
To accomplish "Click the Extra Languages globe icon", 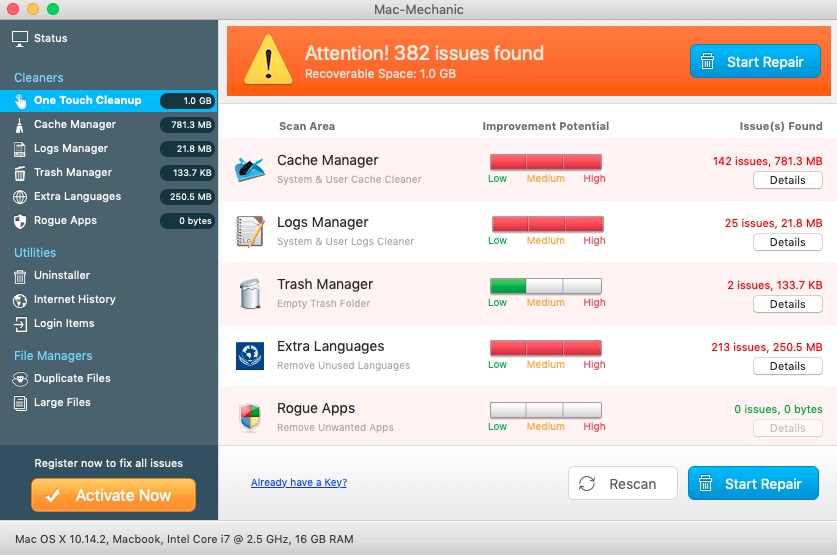I will coord(249,355).
